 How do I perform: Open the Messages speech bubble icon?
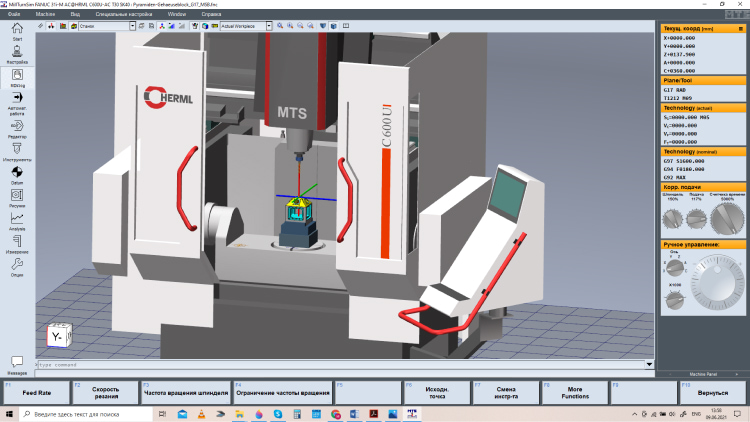tap(17, 361)
